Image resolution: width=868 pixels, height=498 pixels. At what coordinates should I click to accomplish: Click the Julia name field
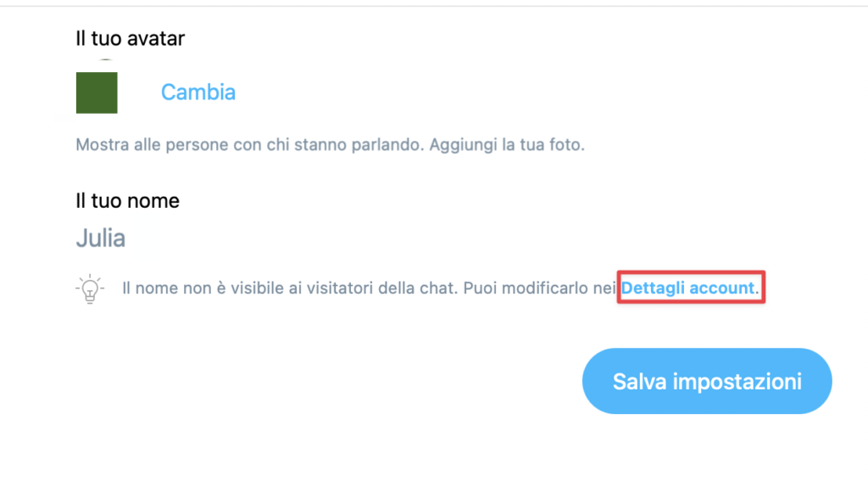tap(101, 238)
